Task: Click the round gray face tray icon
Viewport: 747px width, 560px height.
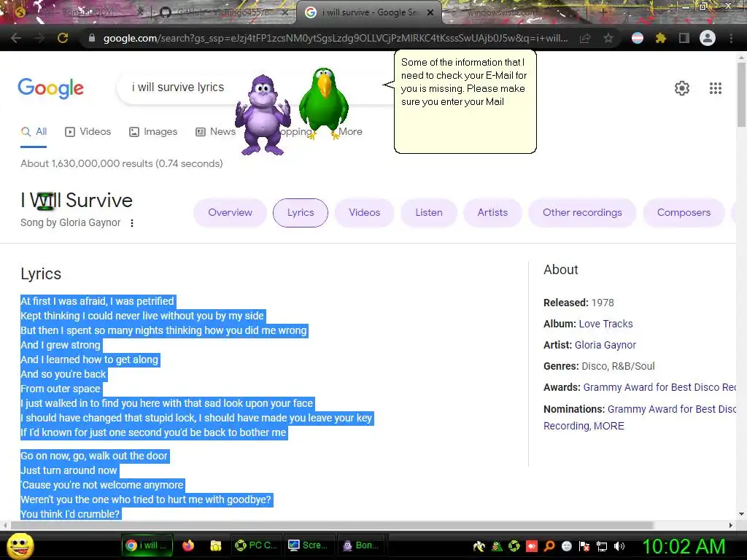Action: (566, 546)
